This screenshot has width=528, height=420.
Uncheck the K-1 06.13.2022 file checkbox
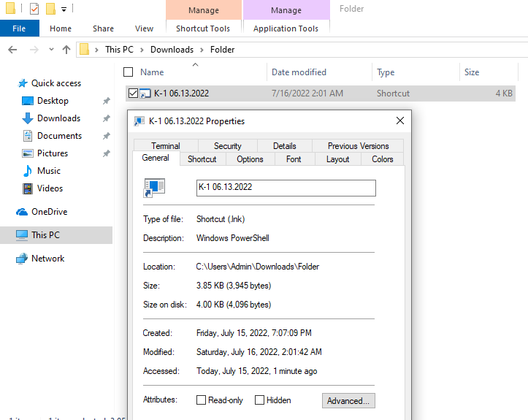tap(132, 93)
